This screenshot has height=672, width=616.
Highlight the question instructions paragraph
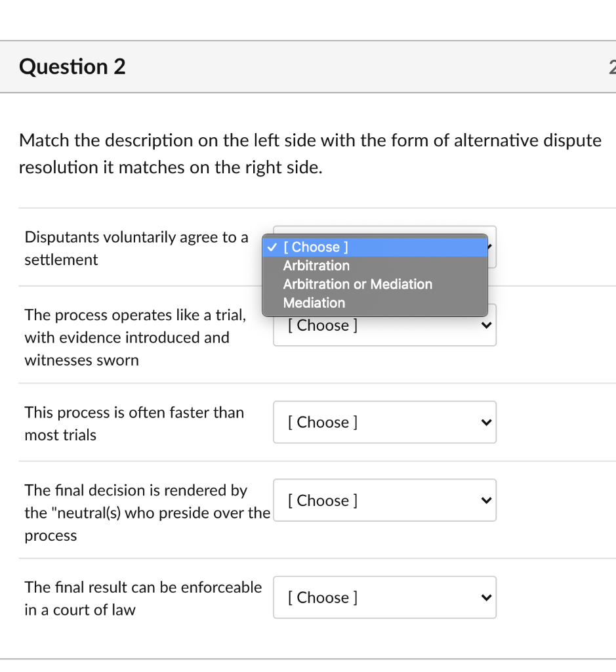coord(310,154)
